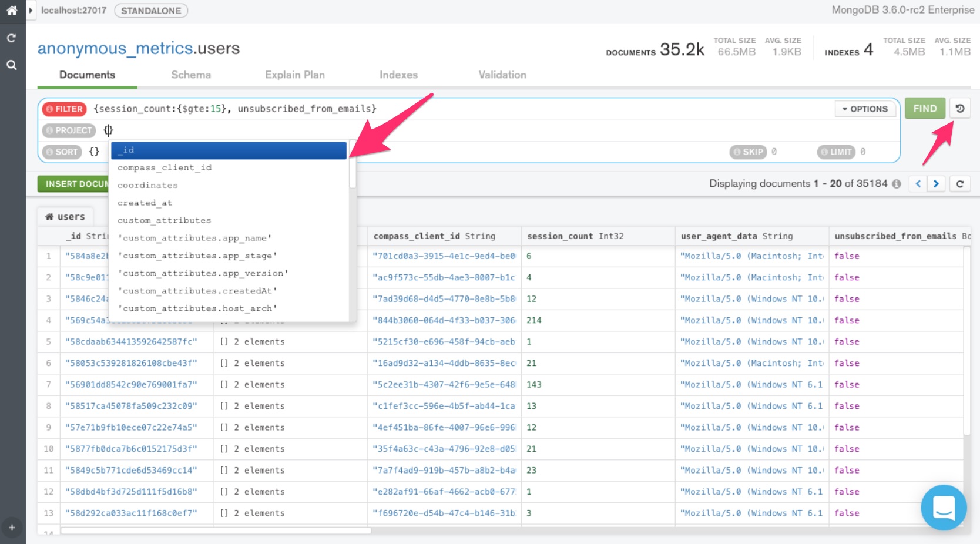Image resolution: width=980 pixels, height=544 pixels.
Task: Click the localhost:27017 connection label
Action: pyautogui.click(x=74, y=11)
